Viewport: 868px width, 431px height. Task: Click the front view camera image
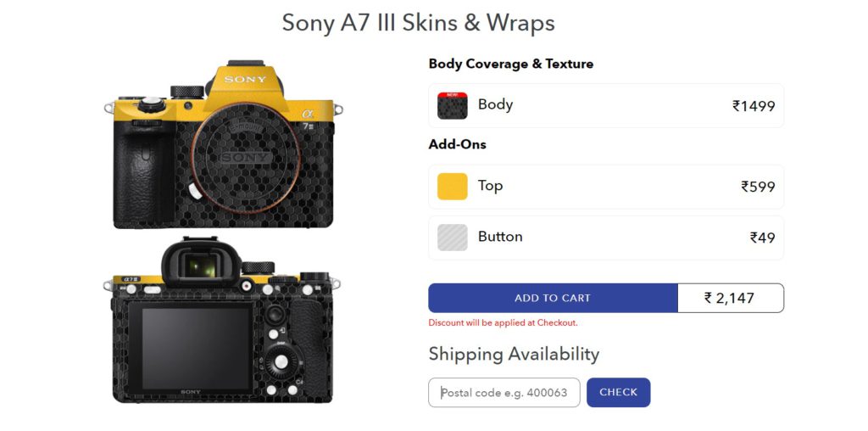click(223, 144)
